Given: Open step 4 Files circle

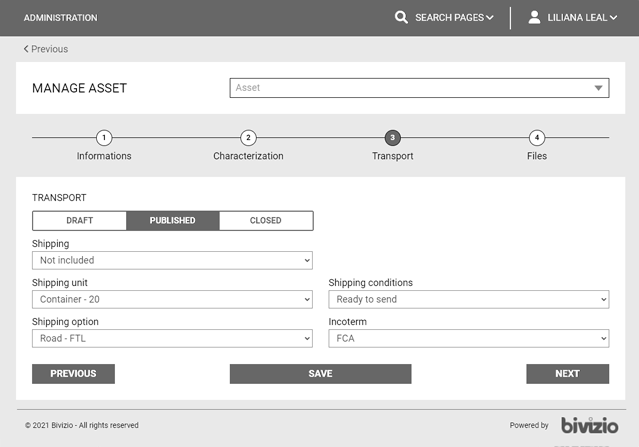Looking at the screenshot, I should pos(537,138).
